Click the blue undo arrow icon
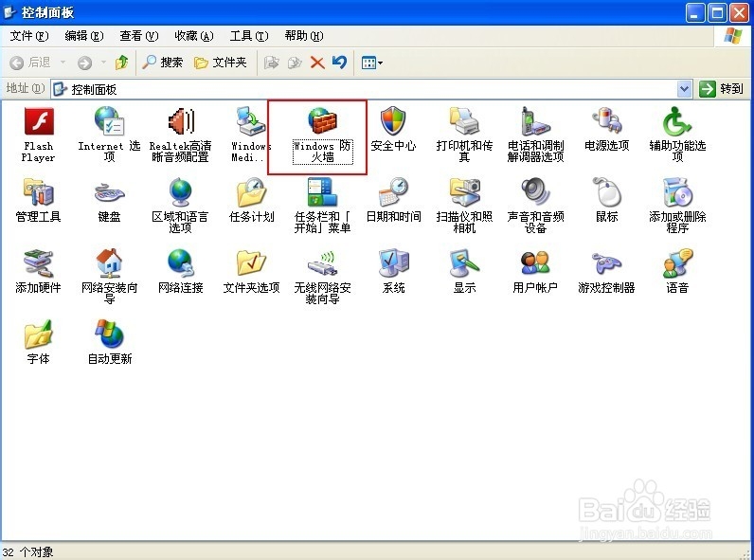This screenshot has width=754, height=560. (339, 63)
